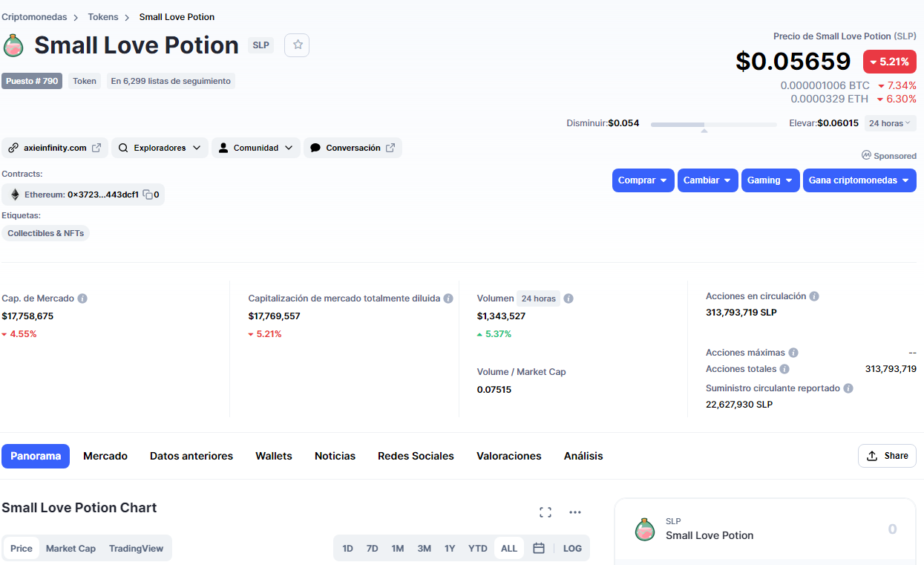Click the 6,299 listas de seguimiento badge

(x=171, y=81)
